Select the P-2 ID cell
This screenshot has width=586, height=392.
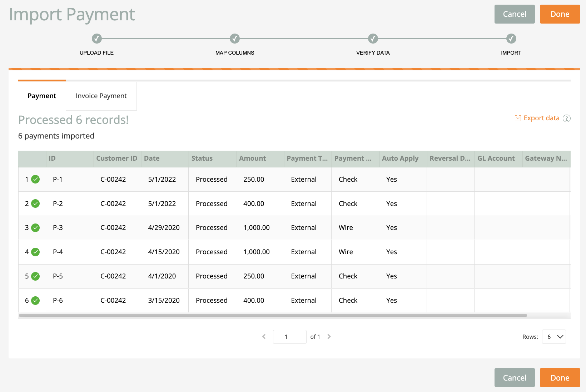[69, 203]
